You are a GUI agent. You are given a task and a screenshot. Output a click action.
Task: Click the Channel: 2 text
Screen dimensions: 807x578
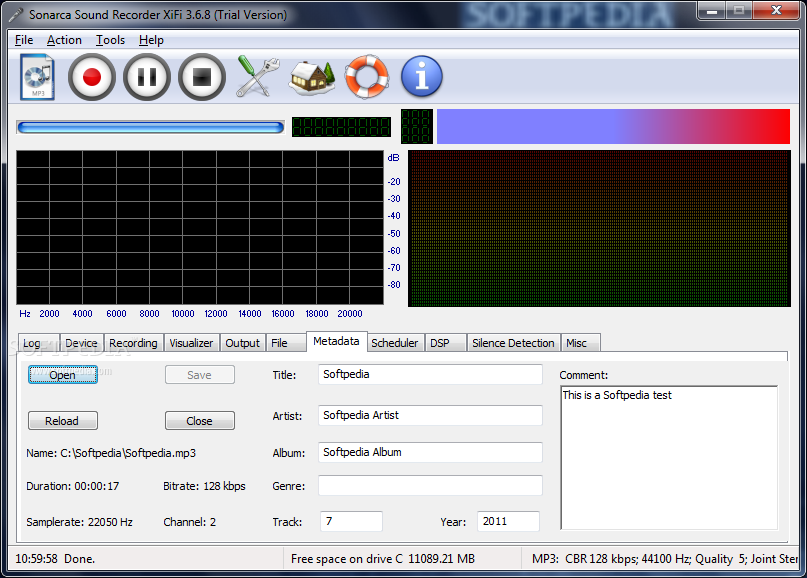189,522
